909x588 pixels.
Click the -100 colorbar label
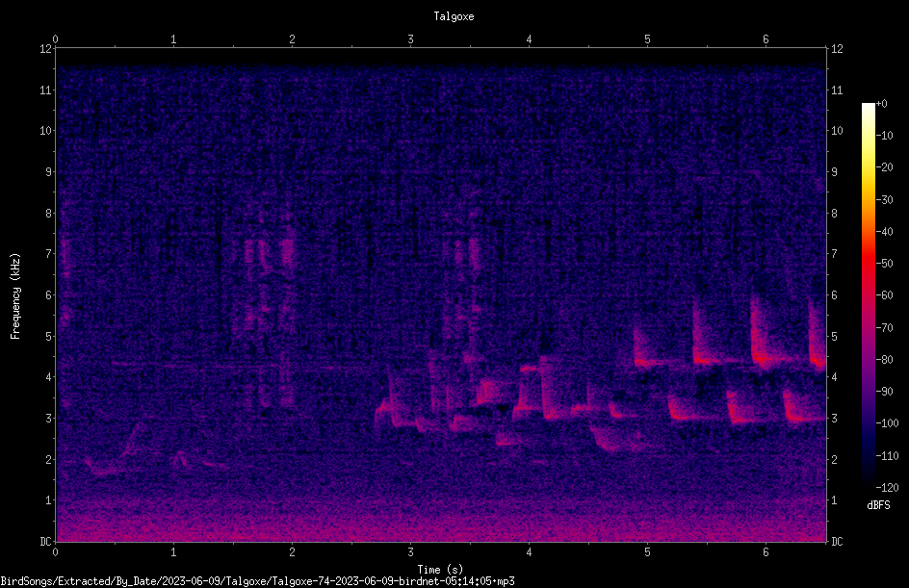point(888,423)
